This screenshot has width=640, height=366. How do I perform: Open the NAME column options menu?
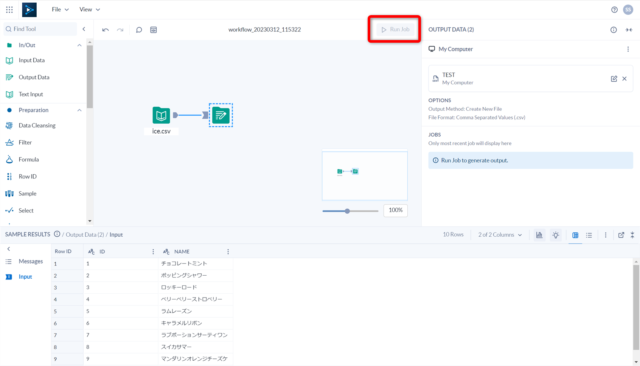coord(228,252)
